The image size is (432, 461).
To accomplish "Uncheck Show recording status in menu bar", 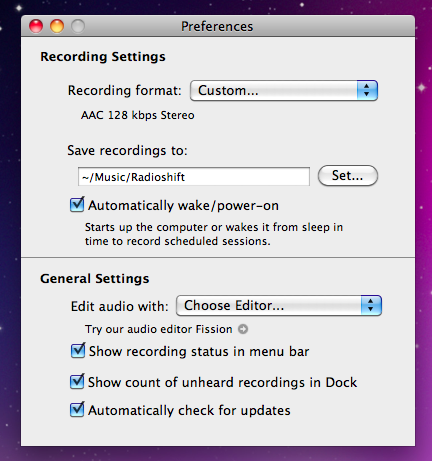I will 78,351.
